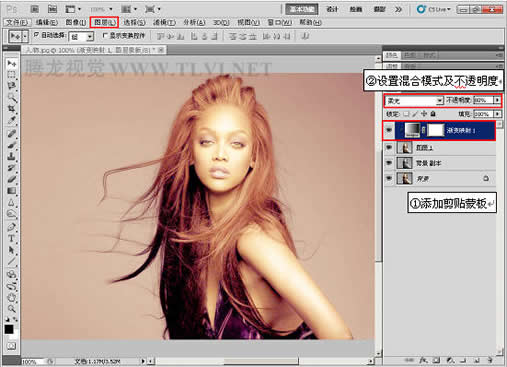Switch to the 设计 workspace

click(x=332, y=9)
